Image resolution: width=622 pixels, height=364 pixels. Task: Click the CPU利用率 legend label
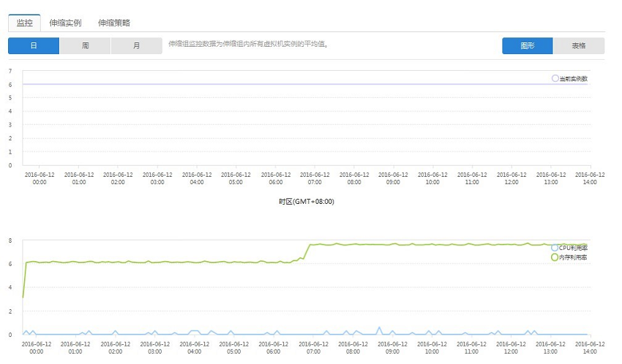click(573, 248)
